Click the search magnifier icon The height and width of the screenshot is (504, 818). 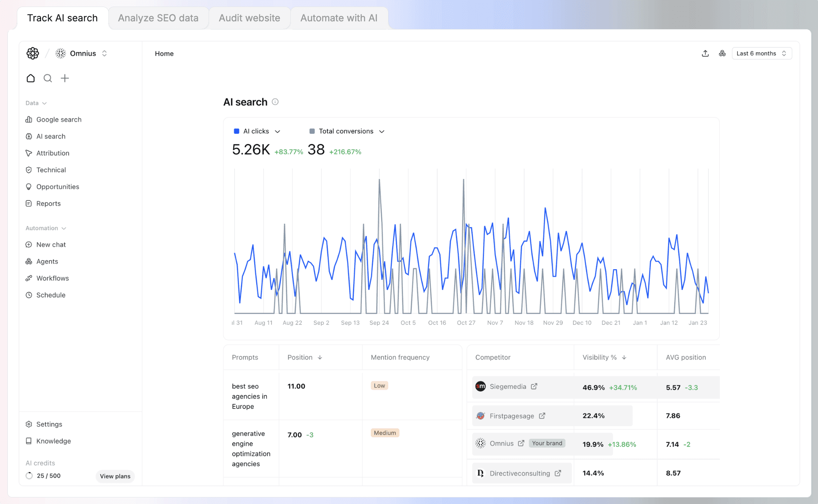pyautogui.click(x=48, y=78)
